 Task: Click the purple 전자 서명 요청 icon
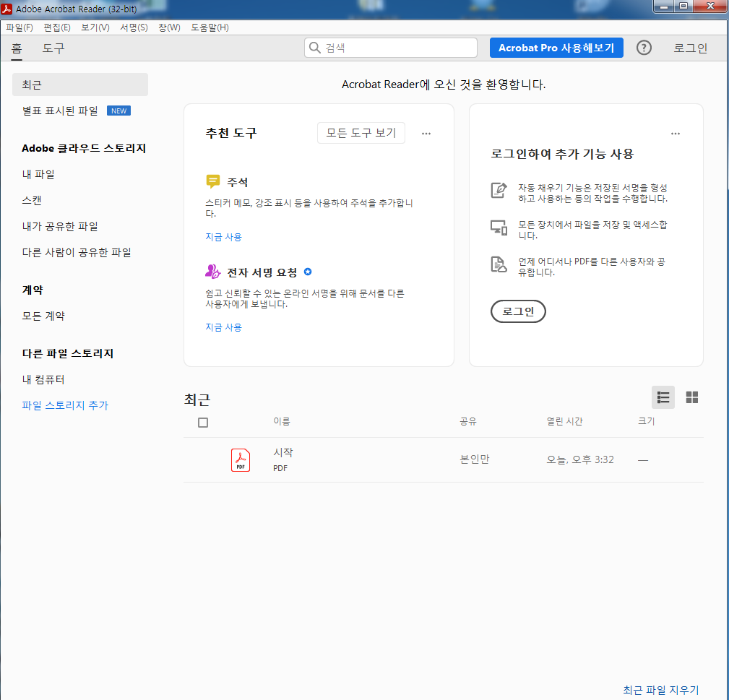click(212, 272)
